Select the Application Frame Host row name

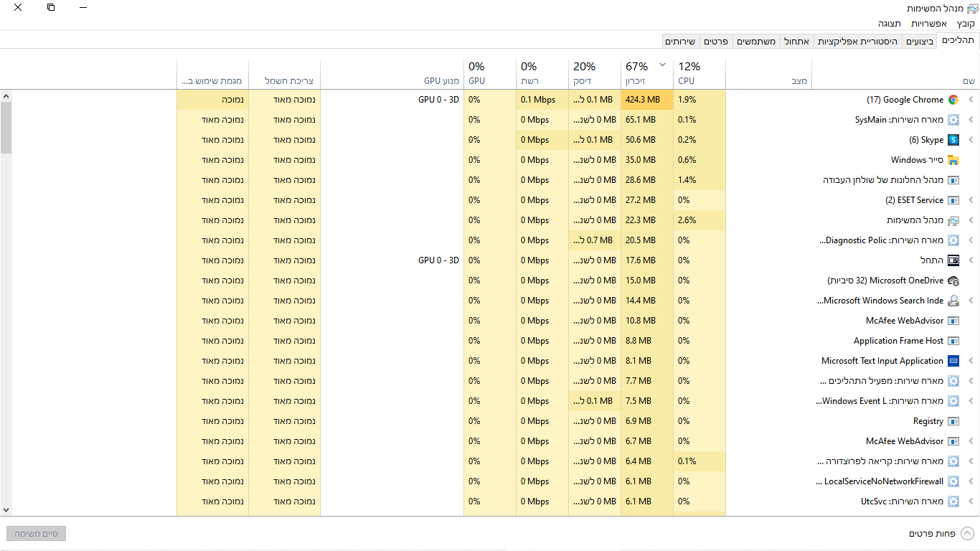click(898, 341)
